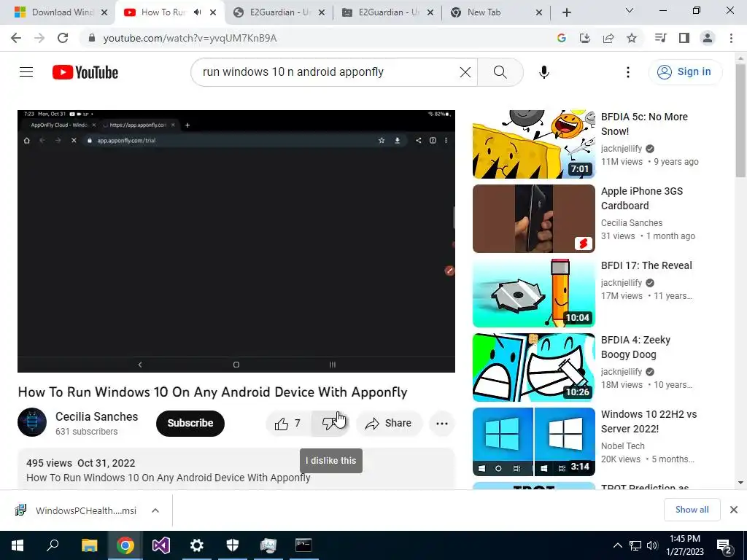This screenshot has width=747, height=560.
Task: Open notification center icon
Action: [724, 547]
